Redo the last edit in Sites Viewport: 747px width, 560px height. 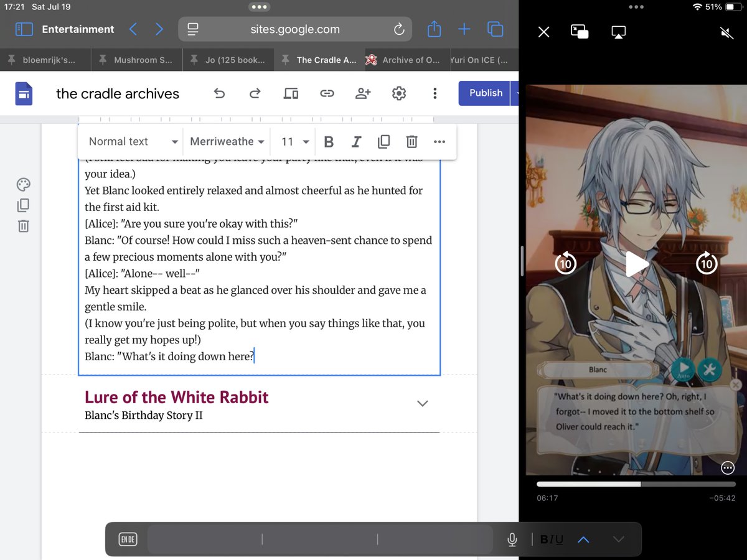click(x=255, y=93)
